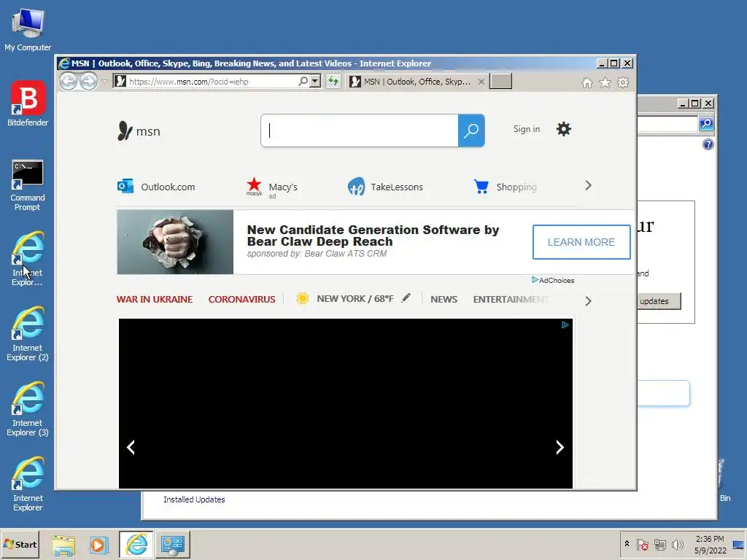The height and width of the screenshot is (560, 747).
Task: Click the network tray icon
Action: click(x=659, y=544)
